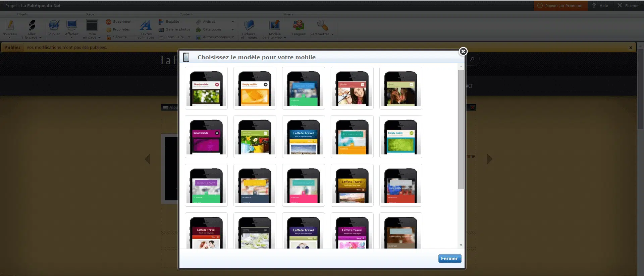Open the Formulaire dropdown
The height and width of the screenshot is (276, 644).
(189, 37)
